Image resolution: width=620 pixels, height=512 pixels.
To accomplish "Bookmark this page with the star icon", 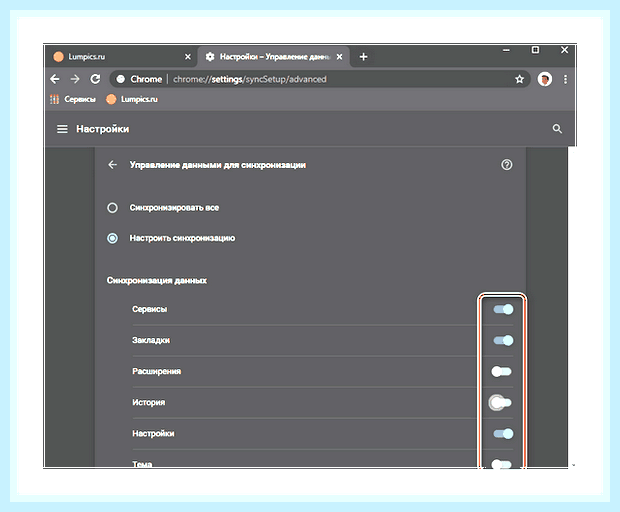I will [520, 79].
